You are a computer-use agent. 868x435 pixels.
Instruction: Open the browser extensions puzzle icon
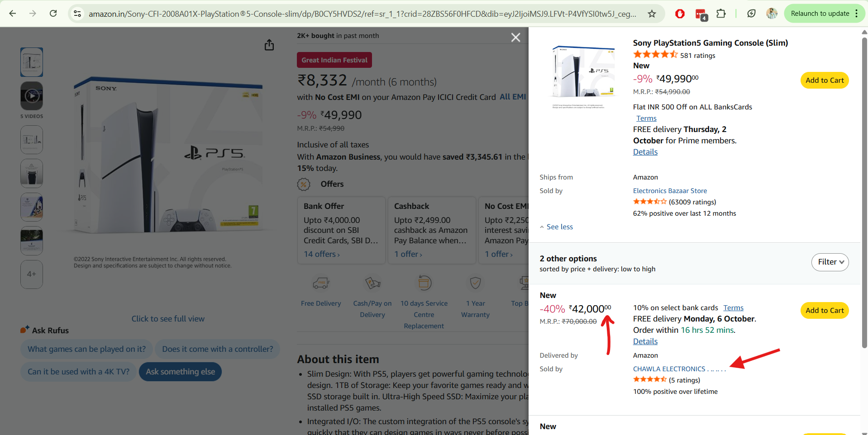click(x=721, y=14)
